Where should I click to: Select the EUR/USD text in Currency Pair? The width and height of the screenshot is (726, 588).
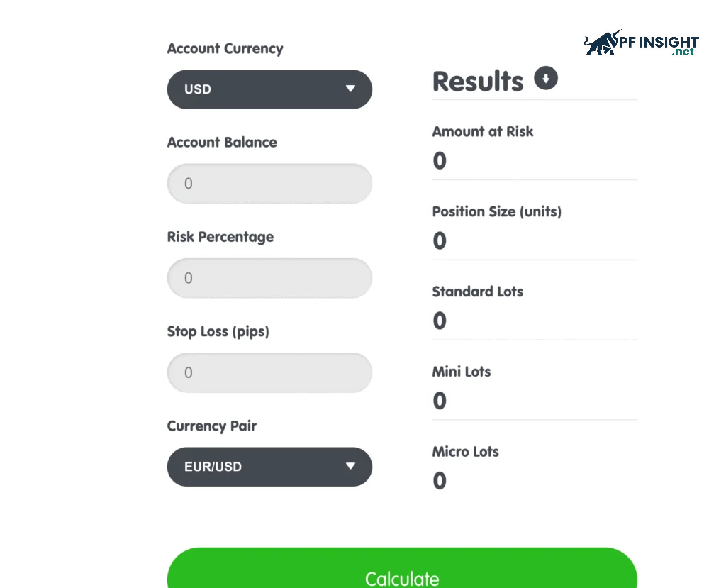click(213, 467)
